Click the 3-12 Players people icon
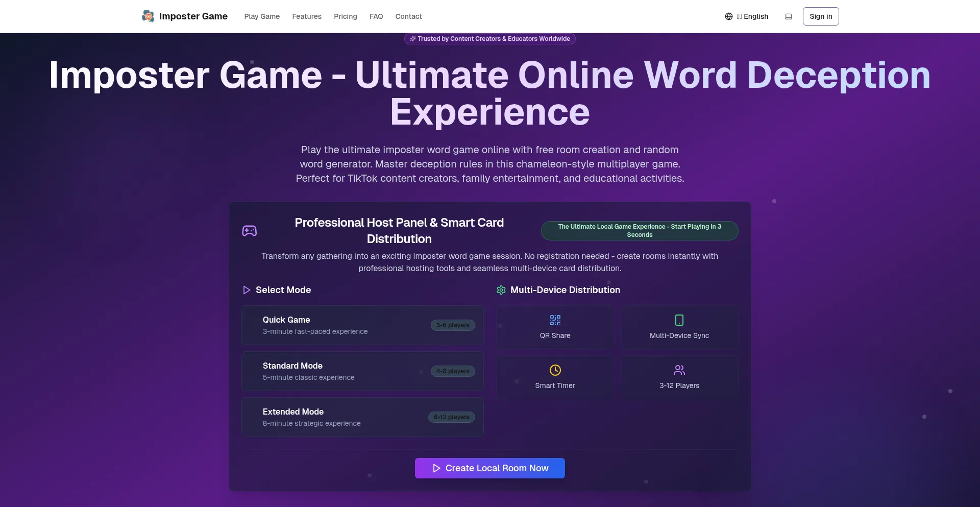Image resolution: width=980 pixels, height=507 pixels. click(679, 370)
